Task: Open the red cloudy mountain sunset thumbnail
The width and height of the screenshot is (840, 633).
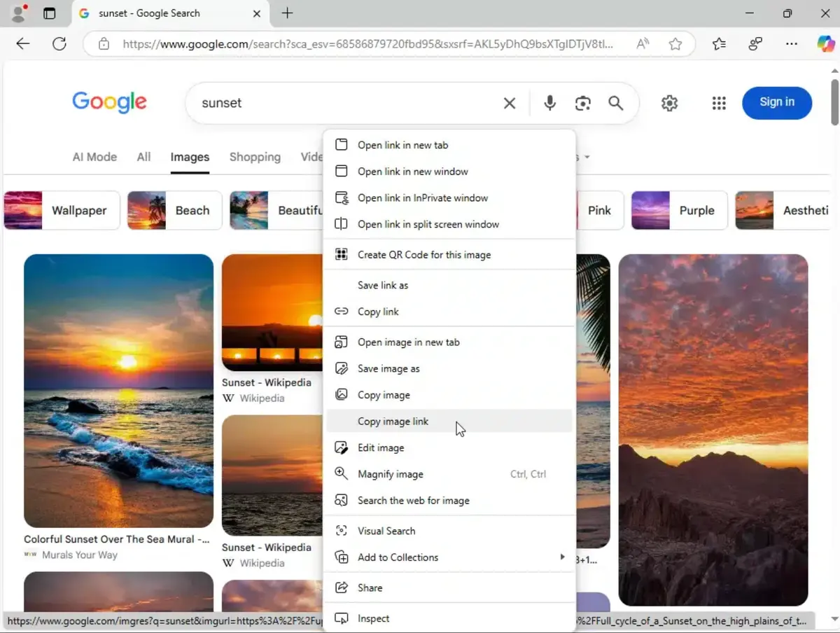Action: (x=713, y=430)
